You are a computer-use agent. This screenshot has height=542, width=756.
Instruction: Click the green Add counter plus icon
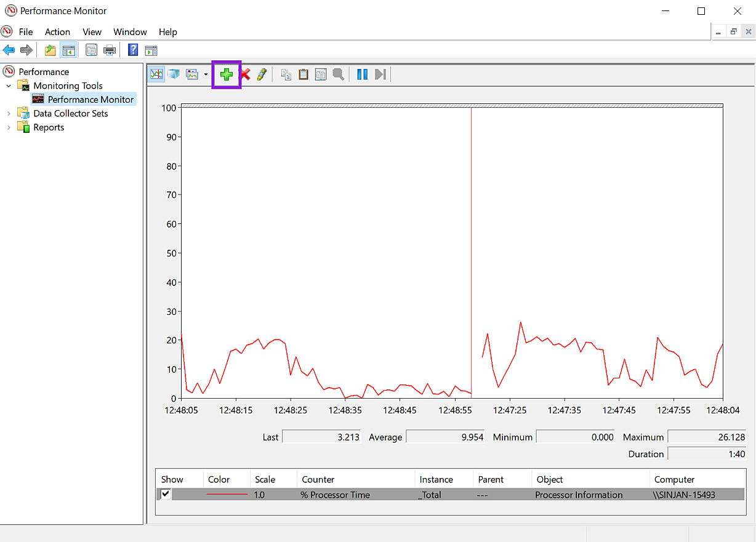click(x=227, y=74)
